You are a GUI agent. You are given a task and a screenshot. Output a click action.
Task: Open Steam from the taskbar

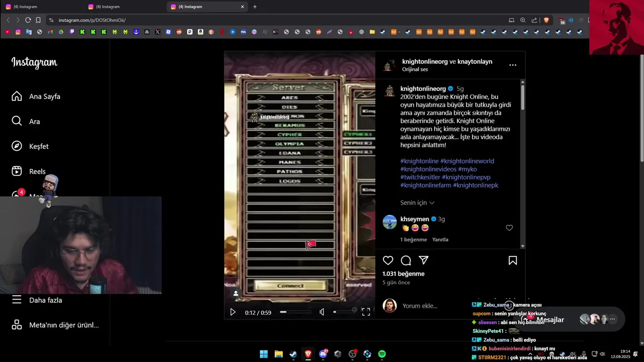coord(293,354)
